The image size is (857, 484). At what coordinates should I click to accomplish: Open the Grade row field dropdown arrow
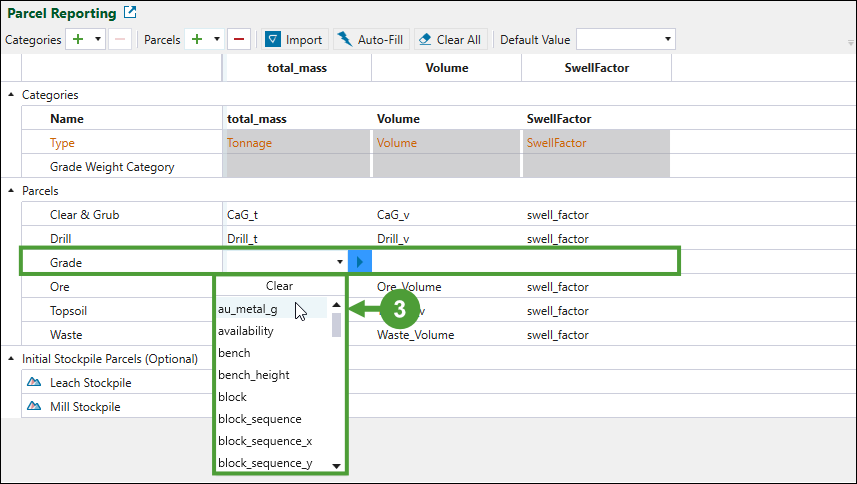coord(340,262)
